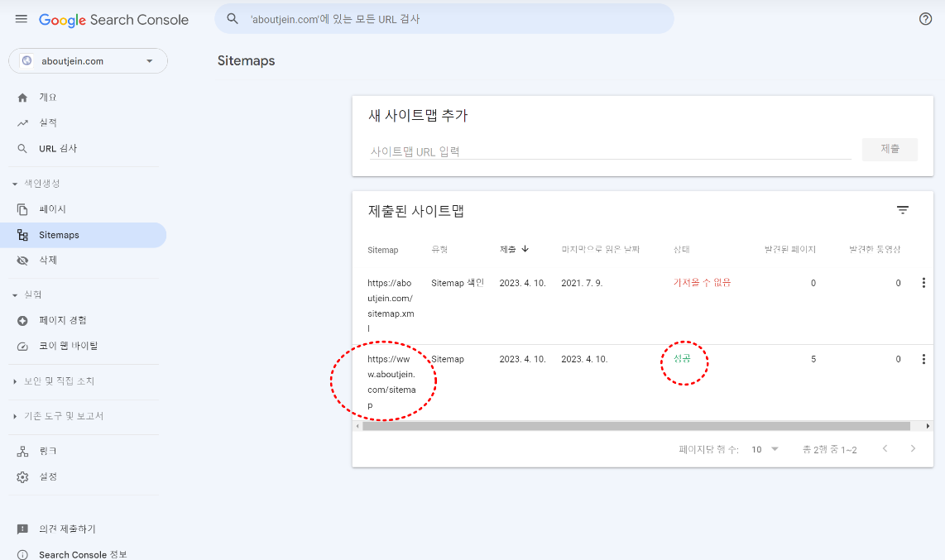Open more options for www.aboutjein.com/sitemap row
The height and width of the screenshot is (560, 945).
point(923,360)
